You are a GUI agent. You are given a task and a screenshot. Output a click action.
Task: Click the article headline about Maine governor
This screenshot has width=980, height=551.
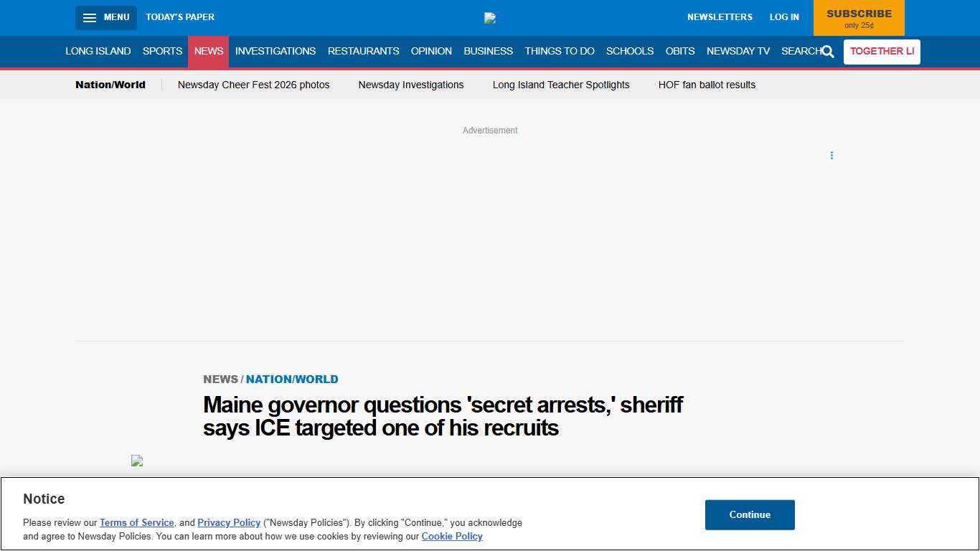[x=443, y=415]
